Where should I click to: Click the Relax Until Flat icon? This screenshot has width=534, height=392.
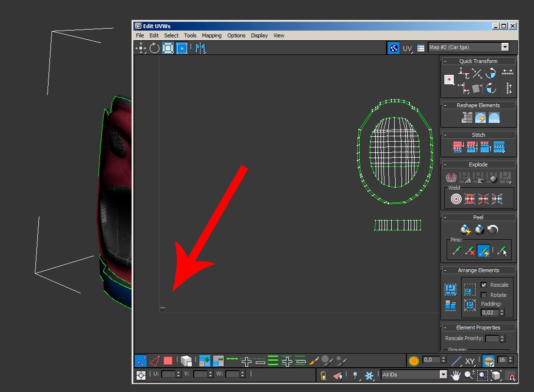click(x=481, y=118)
